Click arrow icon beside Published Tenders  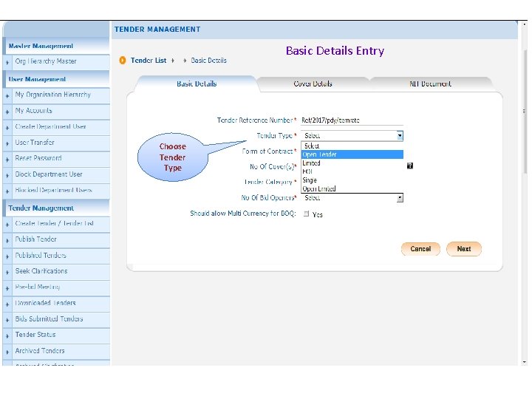tap(7, 257)
